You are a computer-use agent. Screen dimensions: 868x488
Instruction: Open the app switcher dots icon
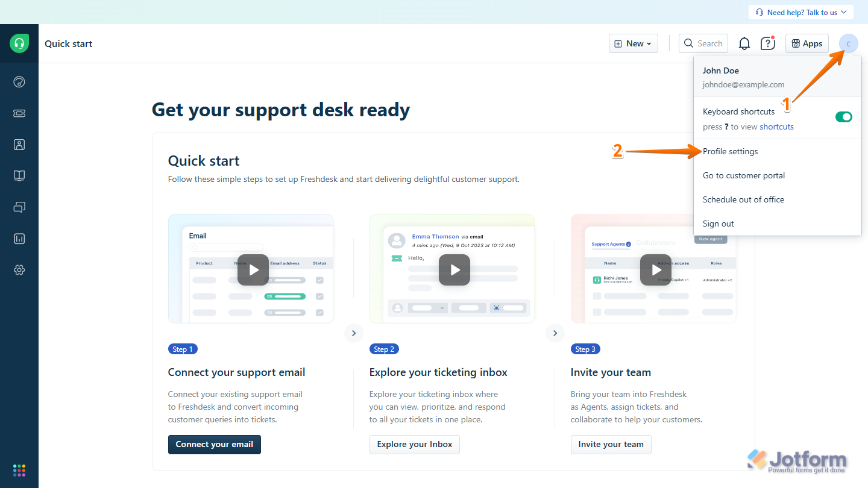pyautogui.click(x=19, y=470)
